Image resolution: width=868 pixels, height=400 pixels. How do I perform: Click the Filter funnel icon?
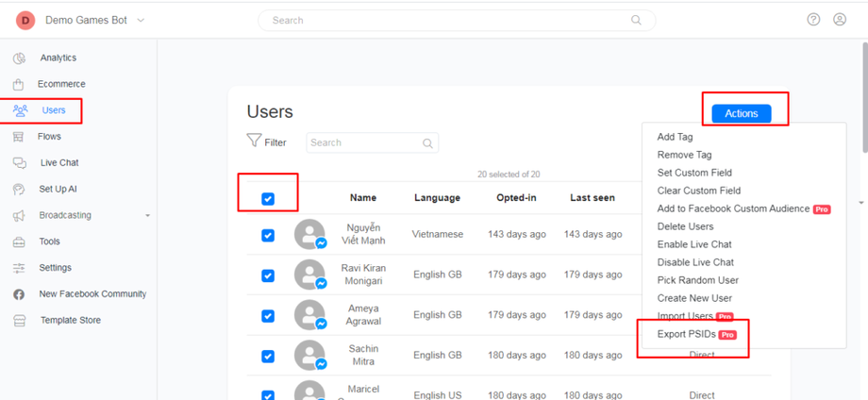[254, 142]
